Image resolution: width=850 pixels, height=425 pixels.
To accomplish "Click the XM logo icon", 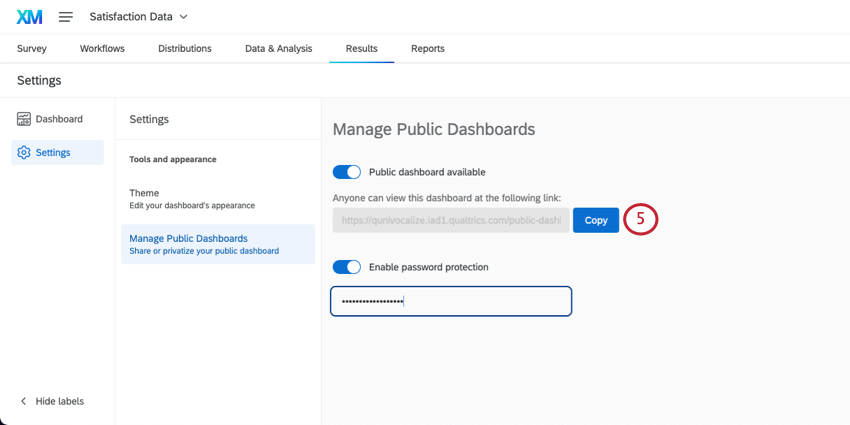I will 30,17.
